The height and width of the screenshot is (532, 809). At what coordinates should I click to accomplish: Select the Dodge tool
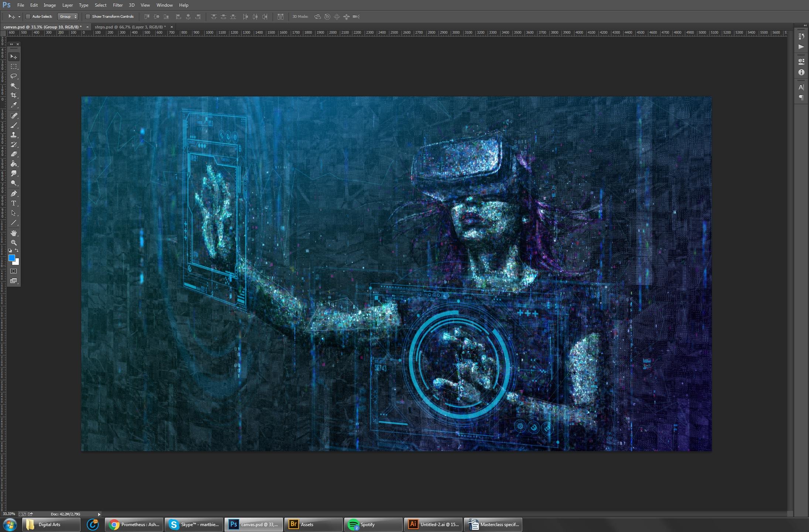tap(14, 183)
